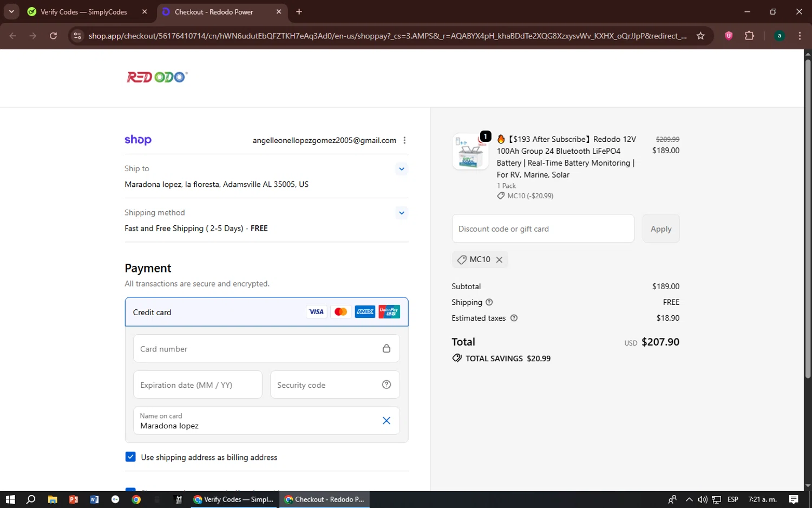
Task: Click the American Express logo
Action: pyautogui.click(x=365, y=312)
